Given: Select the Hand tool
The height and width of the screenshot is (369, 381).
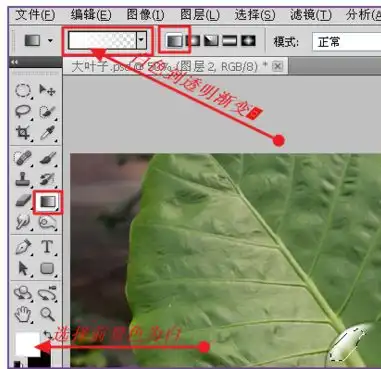Looking at the screenshot, I should point(23,314).
